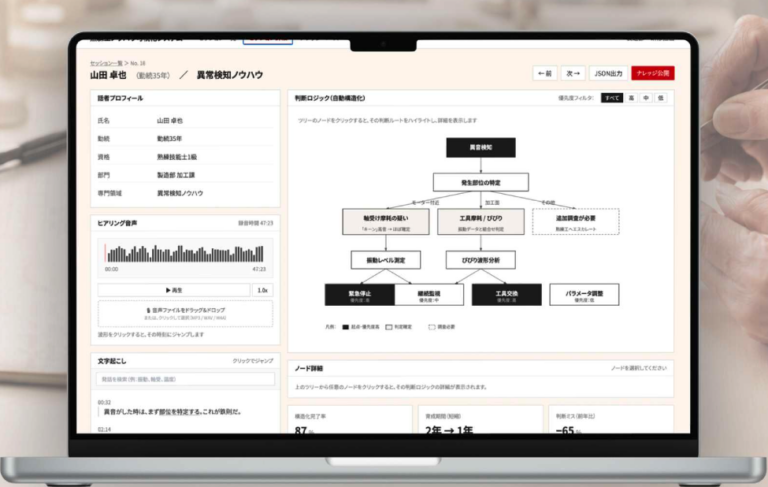Viewport: 768px width, 487px height.
Task: Select the 軸受け摩耗の疑い node
Action: coord(385,222)
